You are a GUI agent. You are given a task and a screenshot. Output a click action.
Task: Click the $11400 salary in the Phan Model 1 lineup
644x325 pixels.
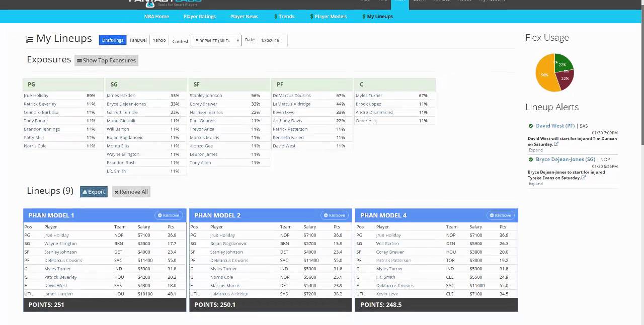pos(145,261)
